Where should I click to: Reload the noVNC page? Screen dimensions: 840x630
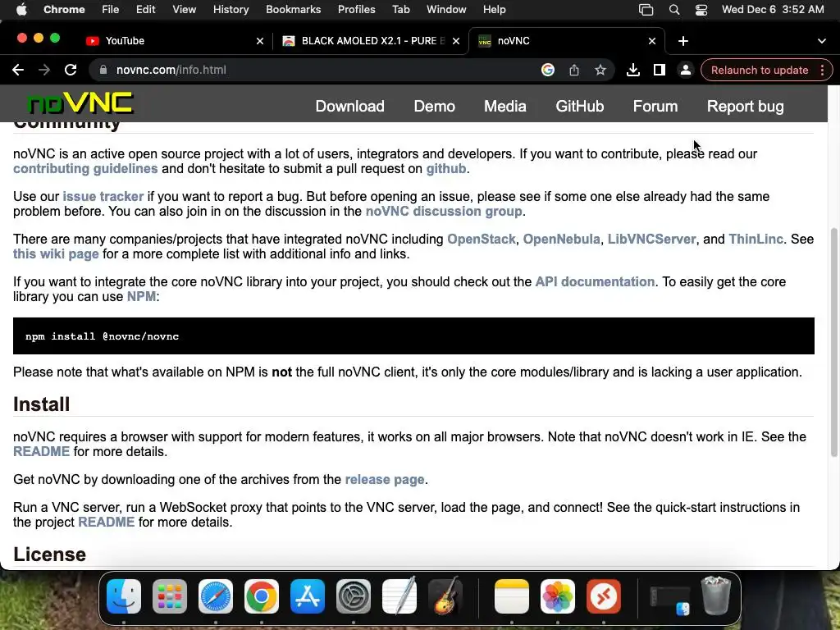[71, 71]
